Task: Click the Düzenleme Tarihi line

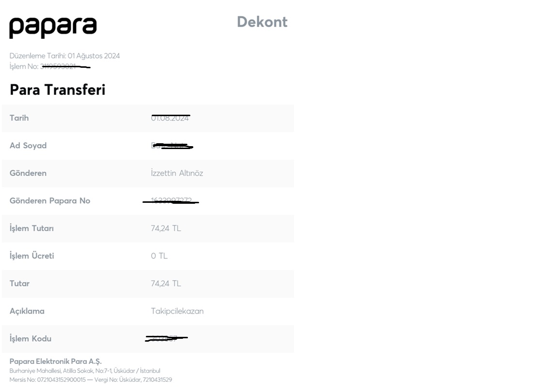Action: pyautogui.click(x=64, y=56)
